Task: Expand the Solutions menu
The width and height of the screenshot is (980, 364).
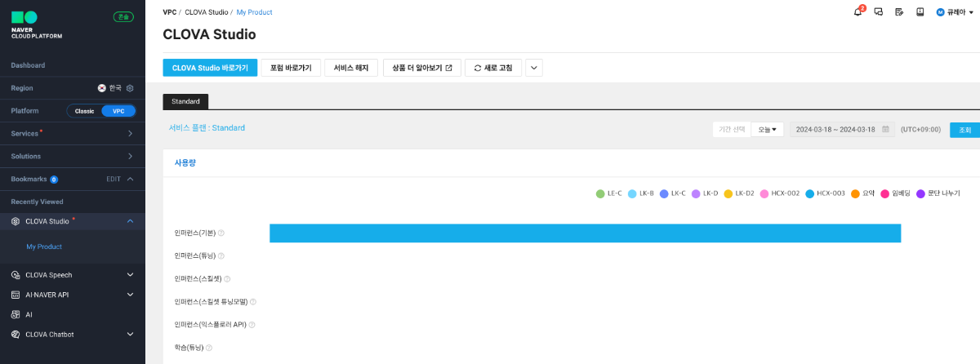Action: (130, 156)
